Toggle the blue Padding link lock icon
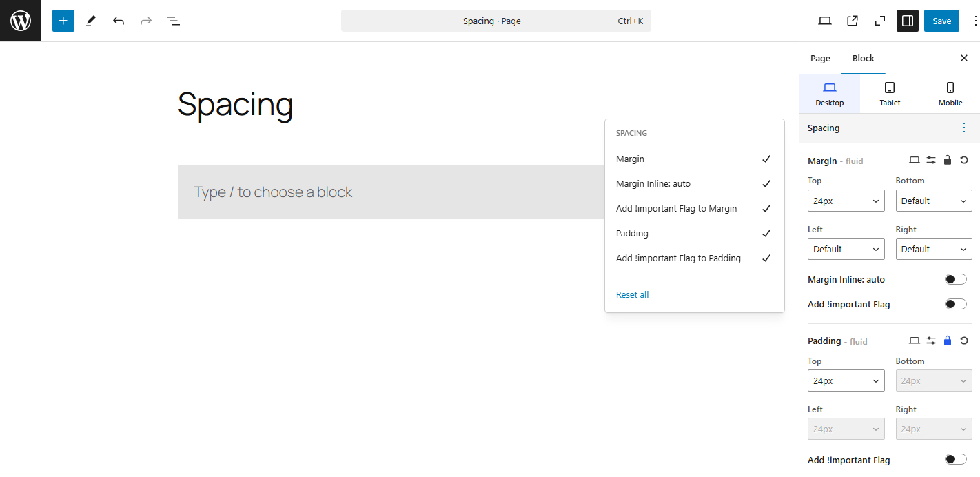The height and width of the screenshot is (477, 980). tap(948, 341)
